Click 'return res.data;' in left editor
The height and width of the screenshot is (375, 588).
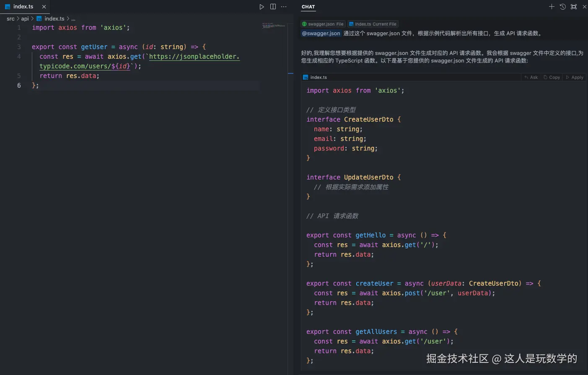click(x=70, y=76)
